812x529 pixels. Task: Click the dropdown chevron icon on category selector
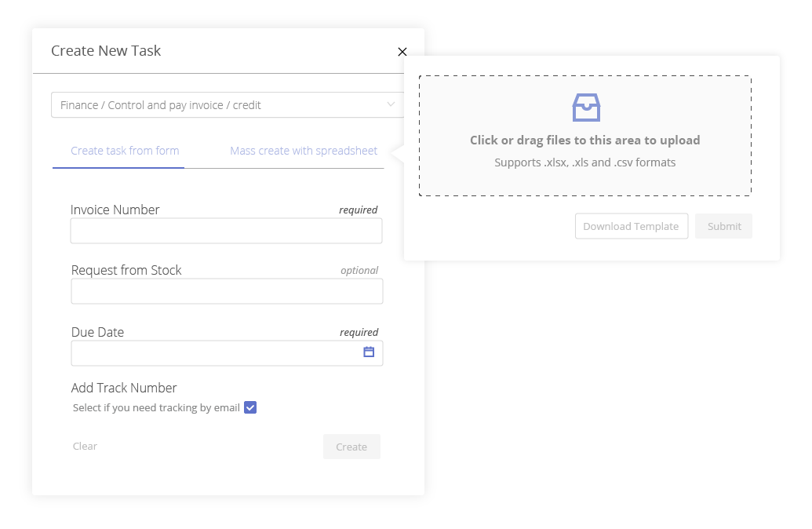tap(391, 104)
